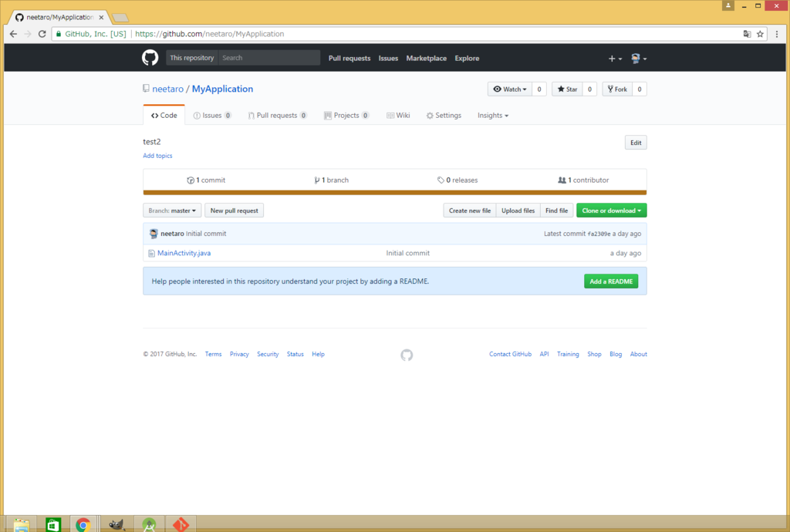This screenshot has width=790, height=532.
Task: Click the Edit description button
Action: [636, 143]
